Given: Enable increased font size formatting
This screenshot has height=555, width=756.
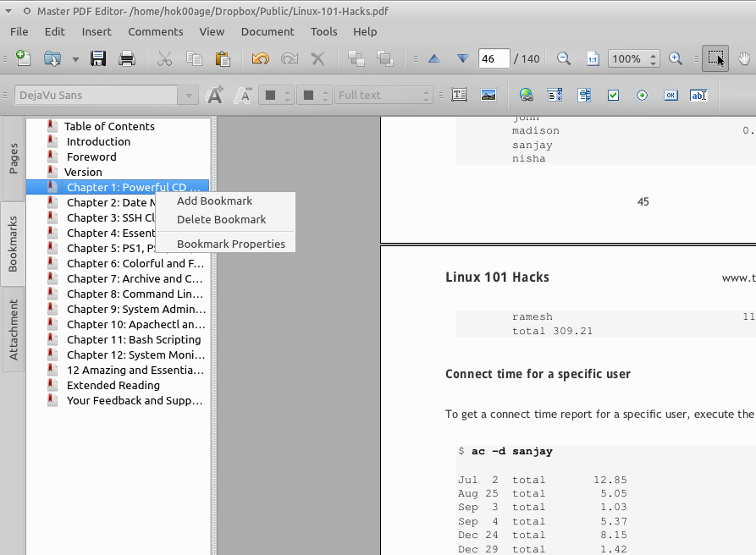Looking at the screenshot, I should (x=215, y=95).
